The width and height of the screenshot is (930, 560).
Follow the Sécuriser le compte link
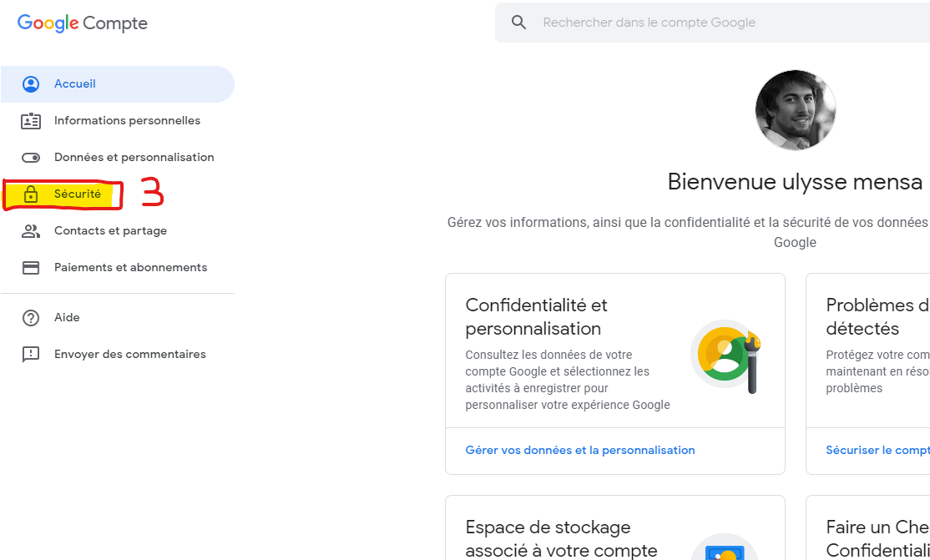click(877, 451)
